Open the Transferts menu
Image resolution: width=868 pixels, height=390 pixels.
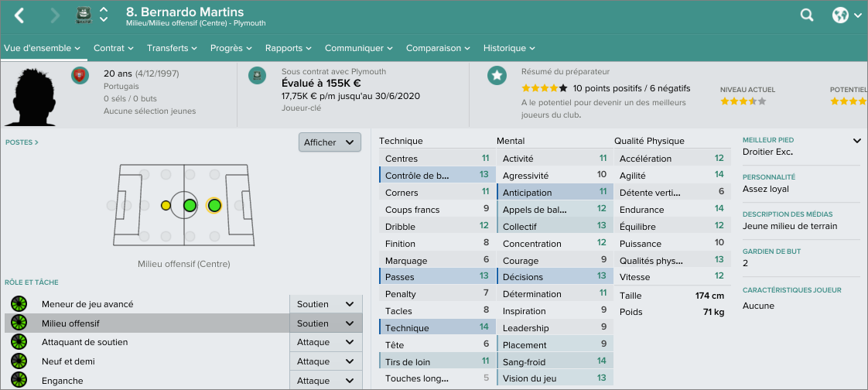(172, 48)
